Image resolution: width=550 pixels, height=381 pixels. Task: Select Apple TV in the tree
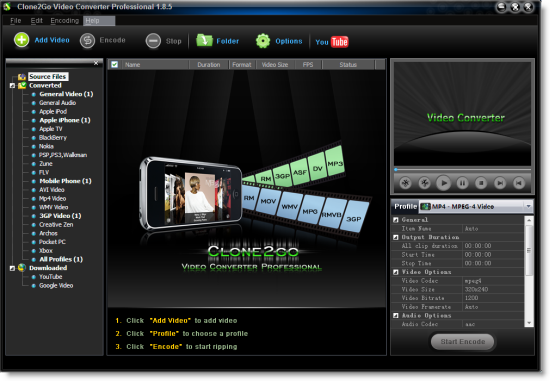pos(51,129)
